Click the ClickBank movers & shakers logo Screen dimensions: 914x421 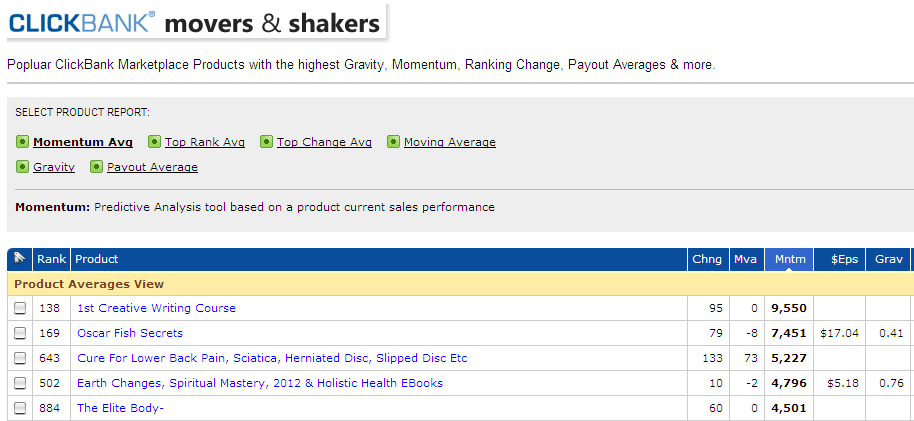tap(195, 22)
